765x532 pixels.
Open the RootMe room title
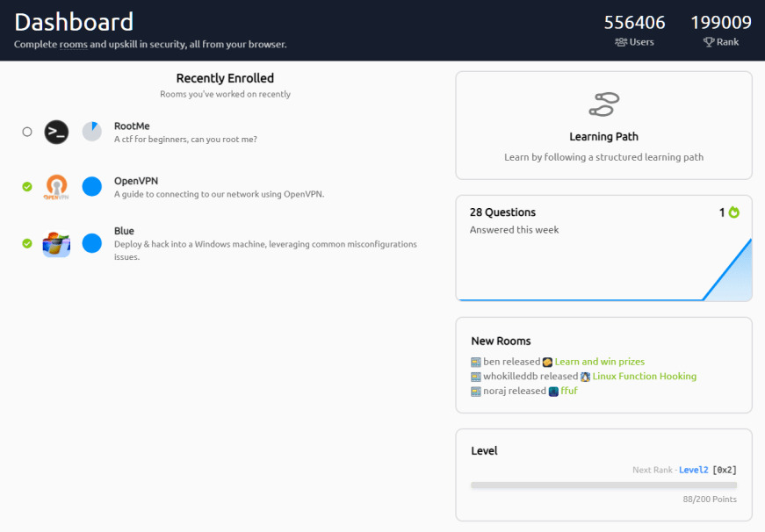click(132, 126)
